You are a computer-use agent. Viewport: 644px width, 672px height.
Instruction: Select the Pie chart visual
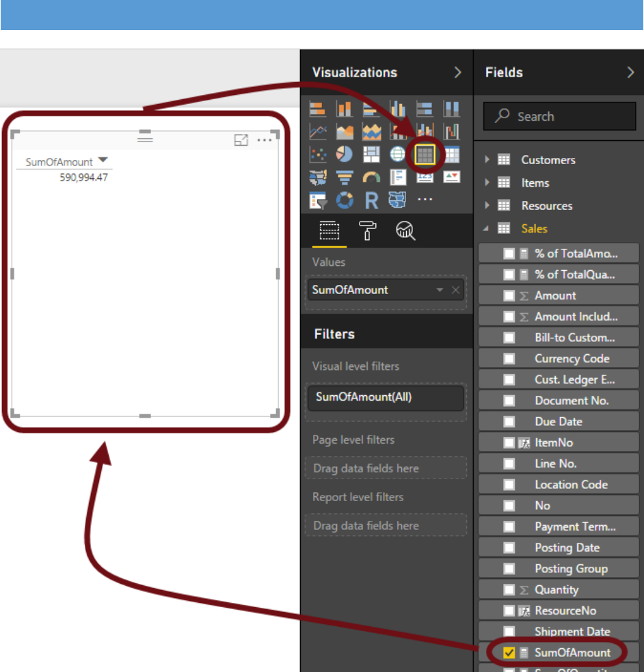[x=345, y=154]
